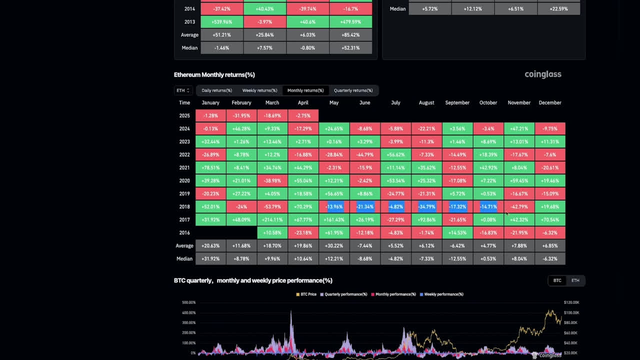
Task: Click the 2025 April cell -2.75%
Action: coord(303,116)
